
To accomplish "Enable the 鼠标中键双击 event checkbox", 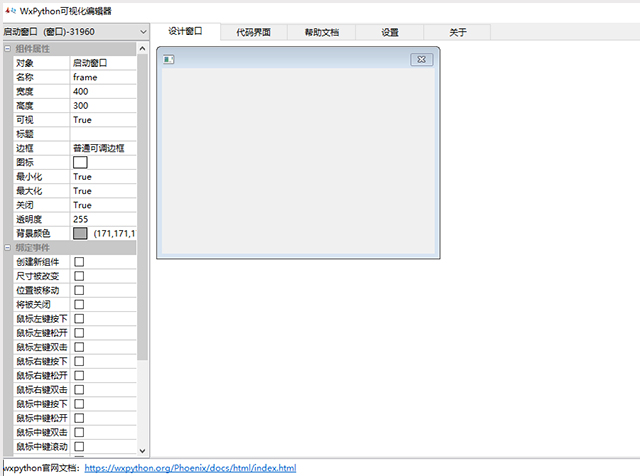I will (x=79, y=432).
